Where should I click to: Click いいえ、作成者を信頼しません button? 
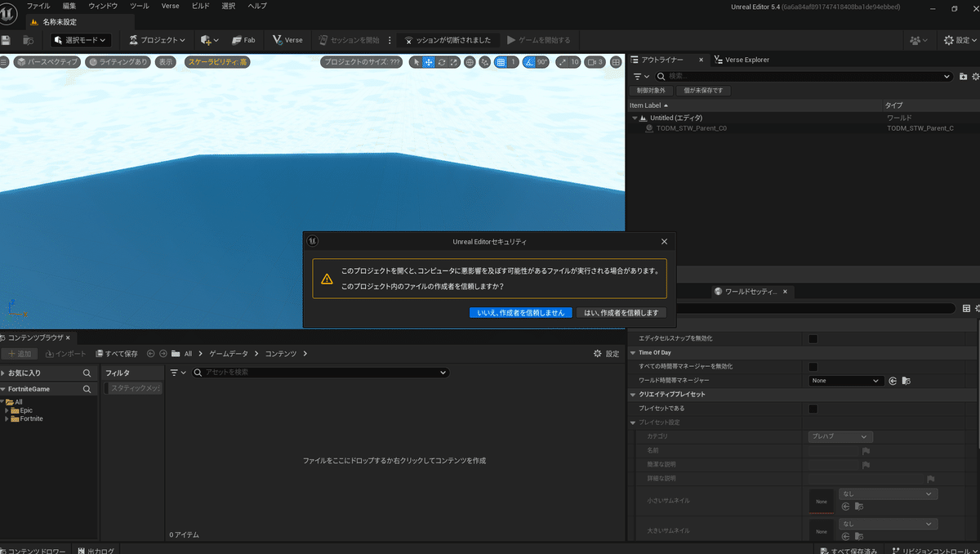(x=521, y=313)
